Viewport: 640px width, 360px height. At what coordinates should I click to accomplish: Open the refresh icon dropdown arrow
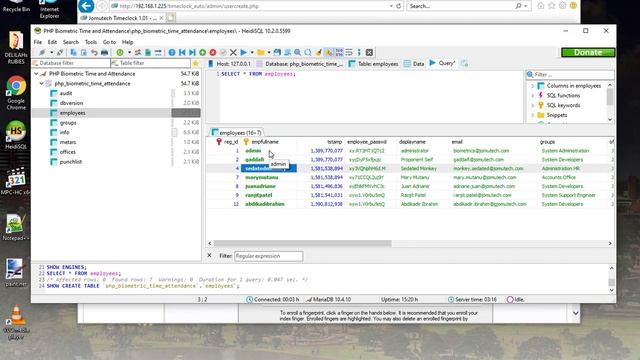pyautogui.click(x=129, y=52)
